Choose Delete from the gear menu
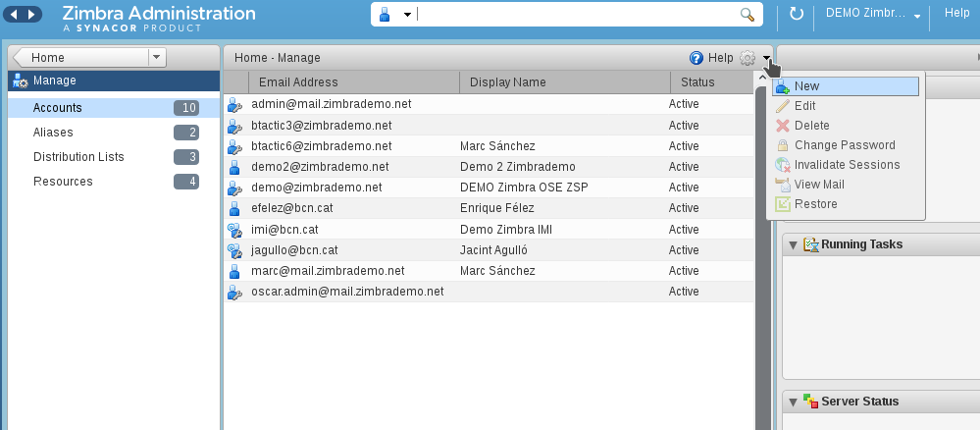 pos(846,126)
